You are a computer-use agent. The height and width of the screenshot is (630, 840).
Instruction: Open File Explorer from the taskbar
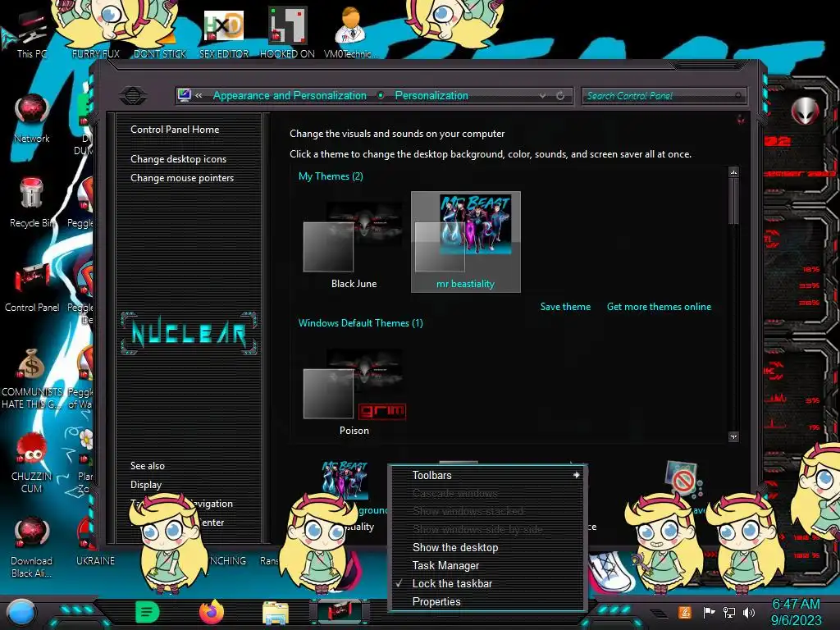click(276, 612)
